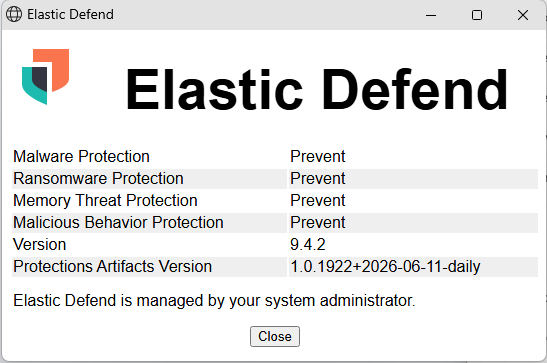Click the globe icon in title bar
547x363 pixels.
coord(14,15)
